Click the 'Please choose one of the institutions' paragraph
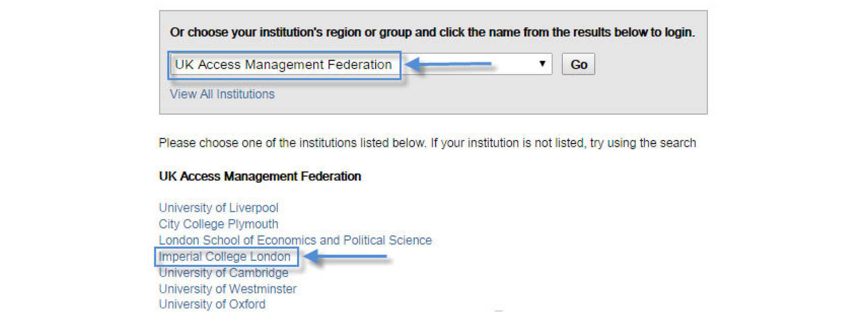Viewport: 868px width, 316px height. pyautogui.click(x=292, y=143)
